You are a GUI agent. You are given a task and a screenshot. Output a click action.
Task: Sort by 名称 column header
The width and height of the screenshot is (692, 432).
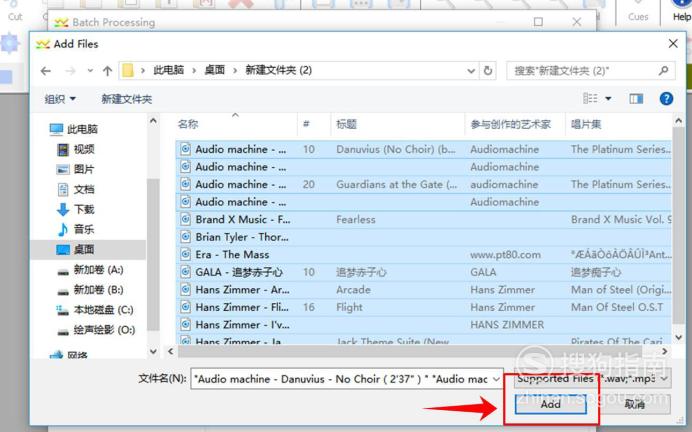[237, 124]
